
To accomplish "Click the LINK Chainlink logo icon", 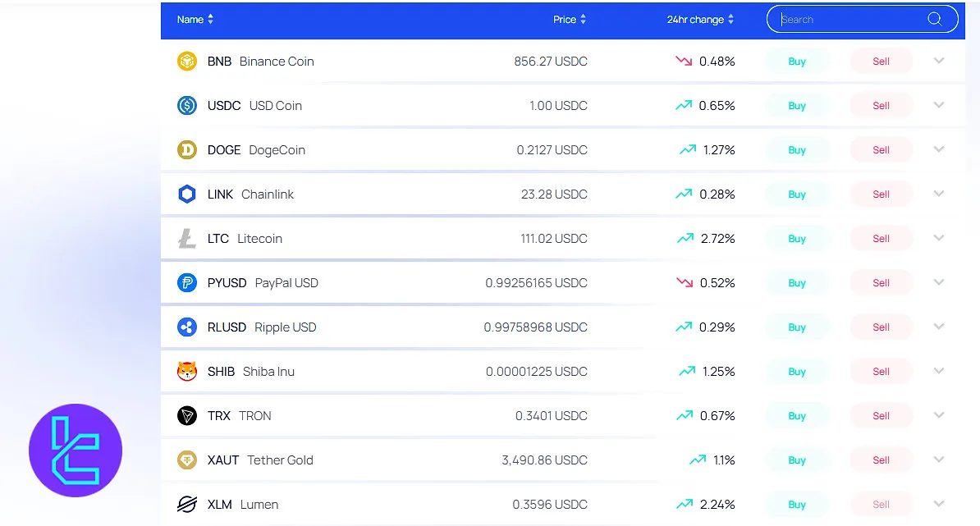I will (187, 194).
